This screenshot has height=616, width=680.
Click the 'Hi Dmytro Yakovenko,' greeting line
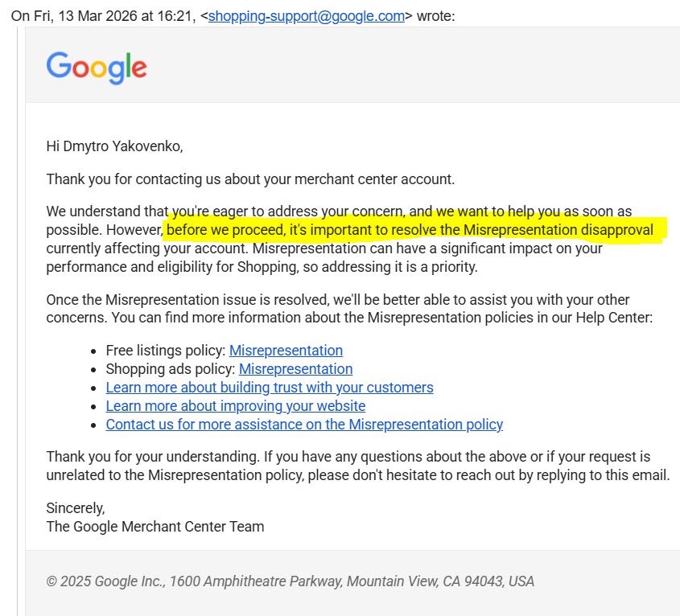pos(114,146)
